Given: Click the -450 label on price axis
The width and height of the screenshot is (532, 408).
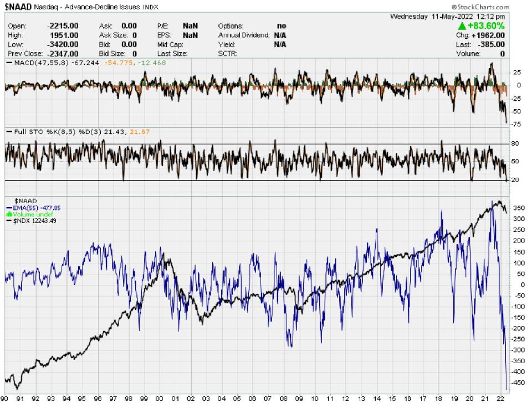Looking at the screenshot, I should (518, 383).
